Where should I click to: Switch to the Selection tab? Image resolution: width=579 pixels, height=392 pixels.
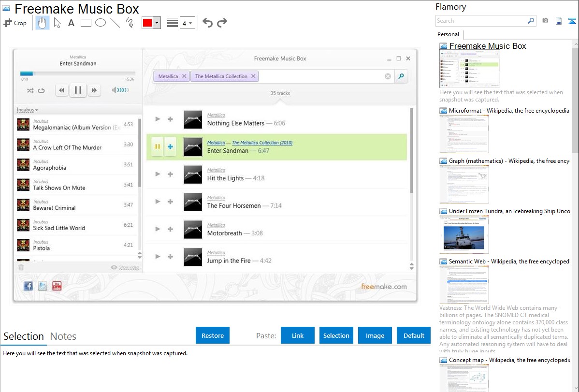tap(24, 336)
